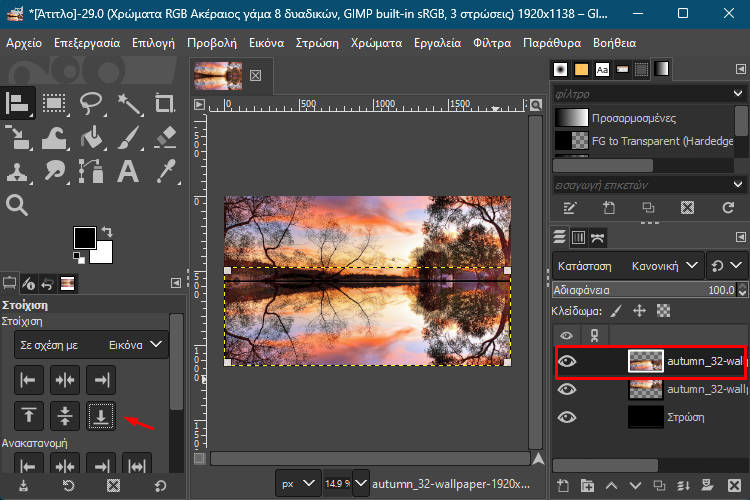Select the Text tool
The width and height of the screenshot is (750, 500).
(128, 171)
